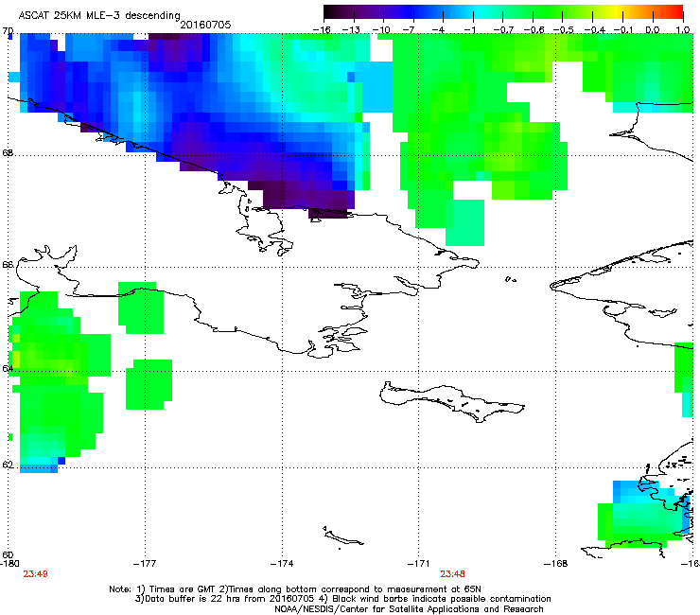
Task: Click the longitude label -171
Action: tap(419, 564)
